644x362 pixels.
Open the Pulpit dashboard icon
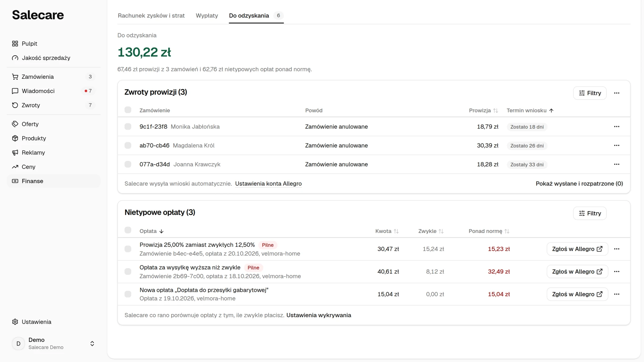15,44
